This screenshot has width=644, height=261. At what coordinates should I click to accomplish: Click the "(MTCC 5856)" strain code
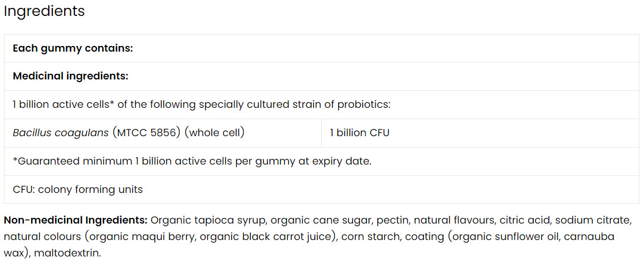(x=146, y=133)
